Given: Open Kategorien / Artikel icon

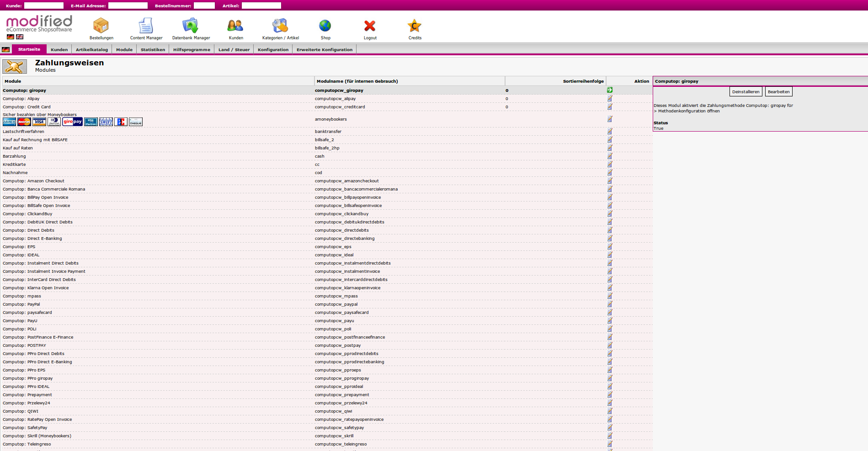Looking at the screenshot, I should pyautogui.click(x=280, y=26).
